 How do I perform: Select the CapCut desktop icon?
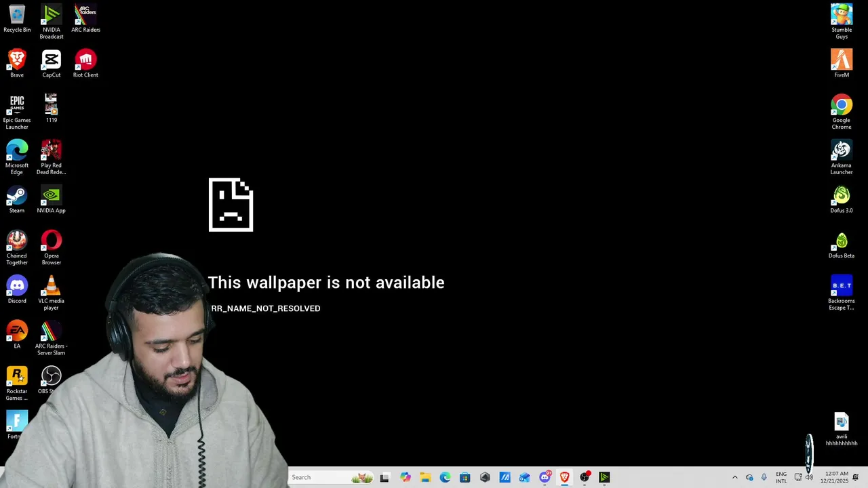51,64
